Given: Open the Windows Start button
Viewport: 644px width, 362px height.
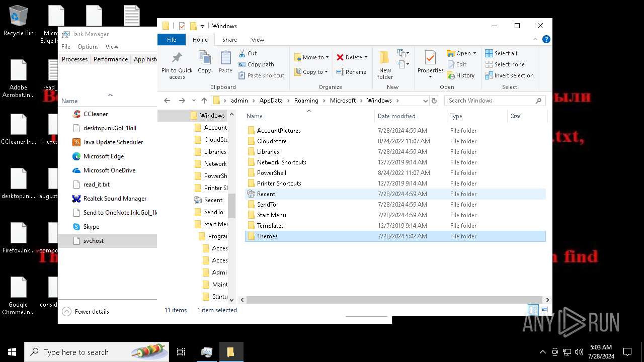Looking at the screenshot, I should click(x=12, y=352).
